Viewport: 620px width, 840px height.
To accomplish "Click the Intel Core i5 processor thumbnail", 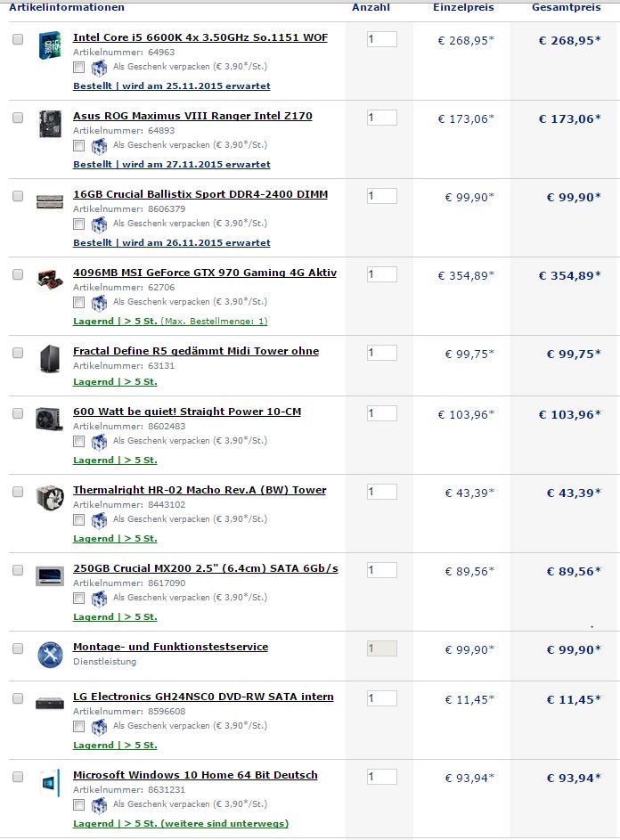I will [49, 45].
